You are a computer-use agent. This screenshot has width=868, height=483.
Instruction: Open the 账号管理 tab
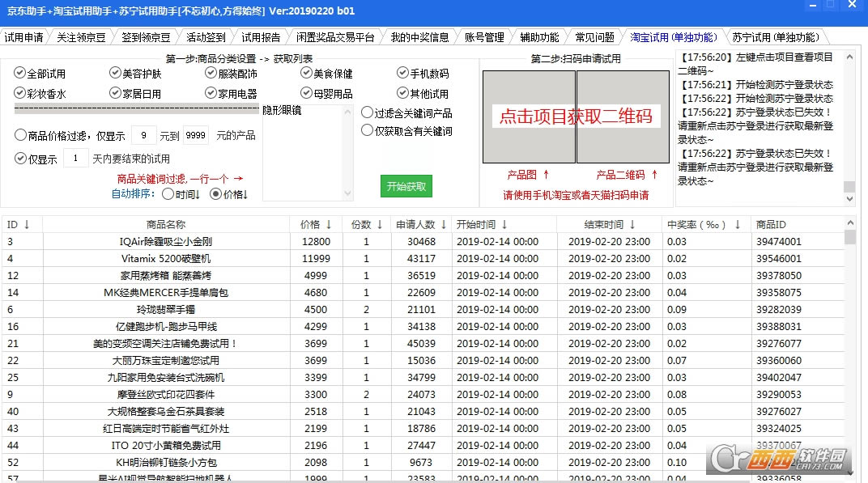coord(484,37)
